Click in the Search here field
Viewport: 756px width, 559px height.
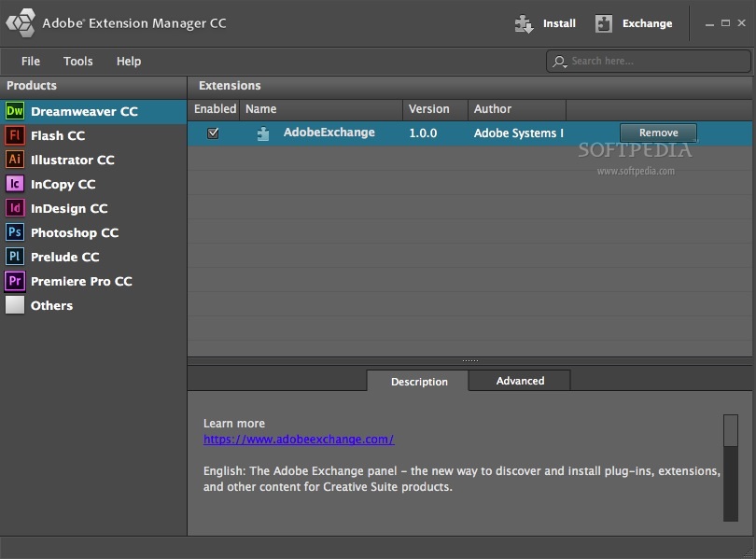(x=649, y=62)
